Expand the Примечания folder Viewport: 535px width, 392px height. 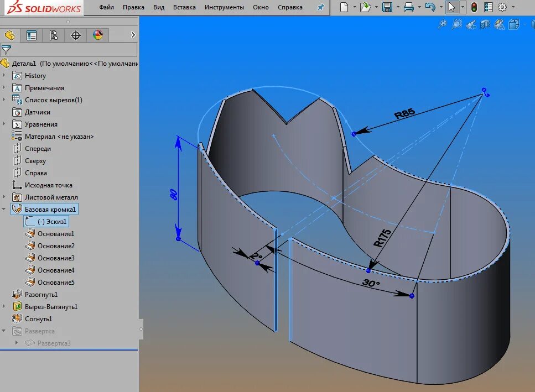tap(4, 87)
